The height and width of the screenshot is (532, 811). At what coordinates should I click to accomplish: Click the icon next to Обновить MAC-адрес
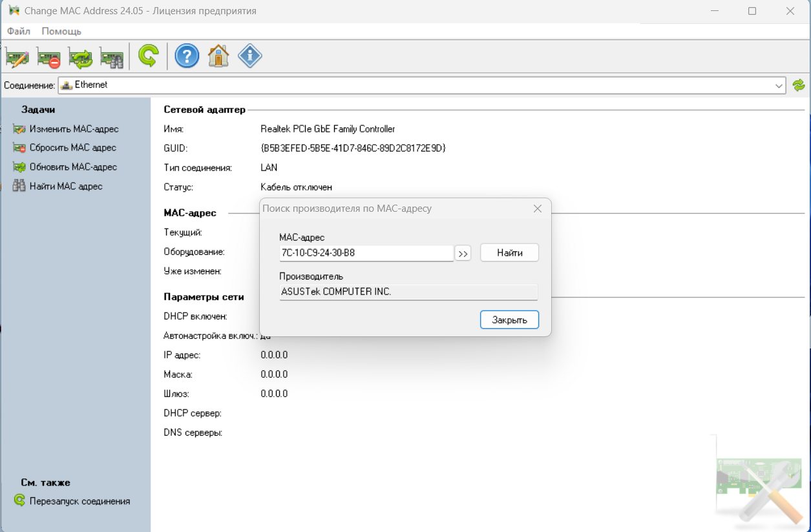19,167
